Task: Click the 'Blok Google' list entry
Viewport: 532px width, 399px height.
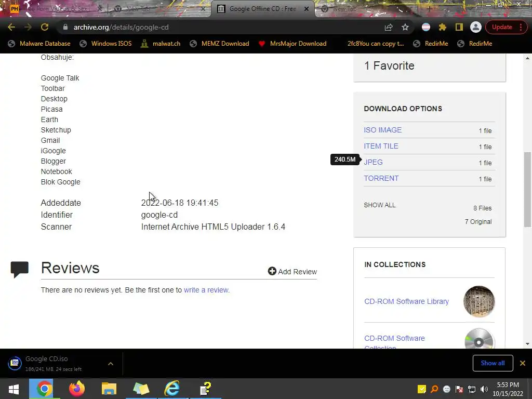Action: tap(61, 182)
